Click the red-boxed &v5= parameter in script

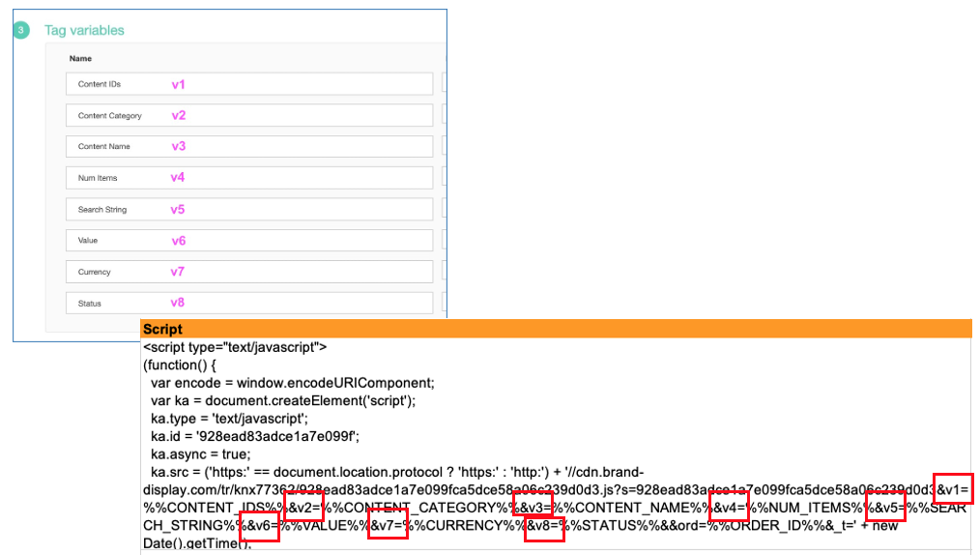885,507
